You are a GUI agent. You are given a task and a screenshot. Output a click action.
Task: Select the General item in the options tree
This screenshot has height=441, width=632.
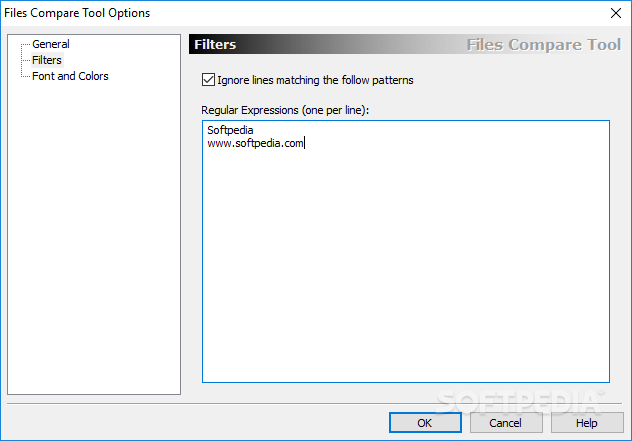pos(51,44)
